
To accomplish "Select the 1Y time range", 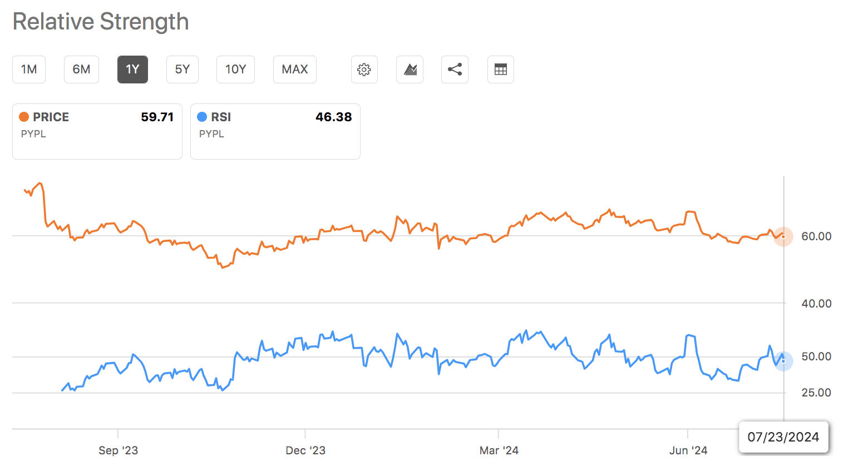I will (132, 70).
